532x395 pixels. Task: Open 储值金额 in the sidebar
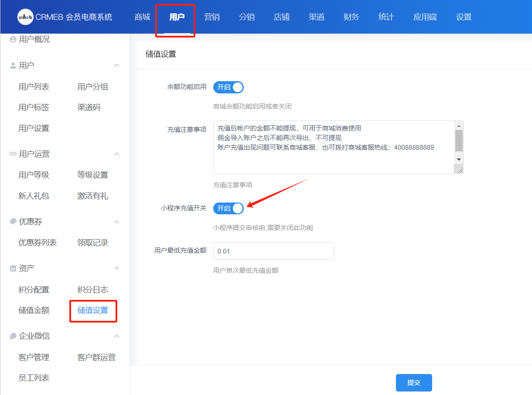click(34, 310)
